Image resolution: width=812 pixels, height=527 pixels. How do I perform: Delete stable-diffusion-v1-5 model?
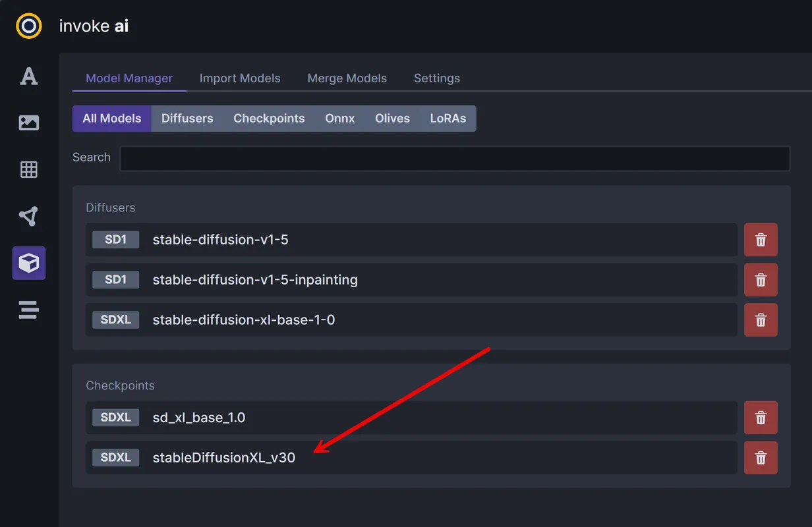tap(761, 240)
